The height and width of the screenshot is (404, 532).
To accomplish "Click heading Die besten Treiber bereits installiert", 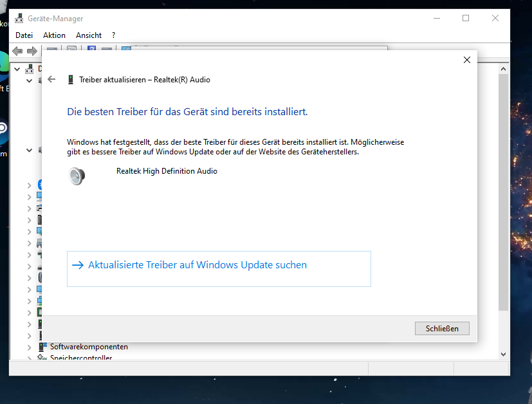I will click(187, 111).
